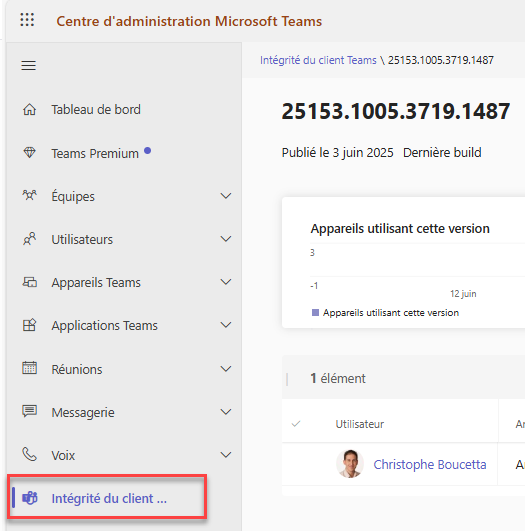Screen dimensions: 525x531
Task: Click the Appareils utilisant cette version legend label
Action: pyautogui.click(x=391, y=313)
